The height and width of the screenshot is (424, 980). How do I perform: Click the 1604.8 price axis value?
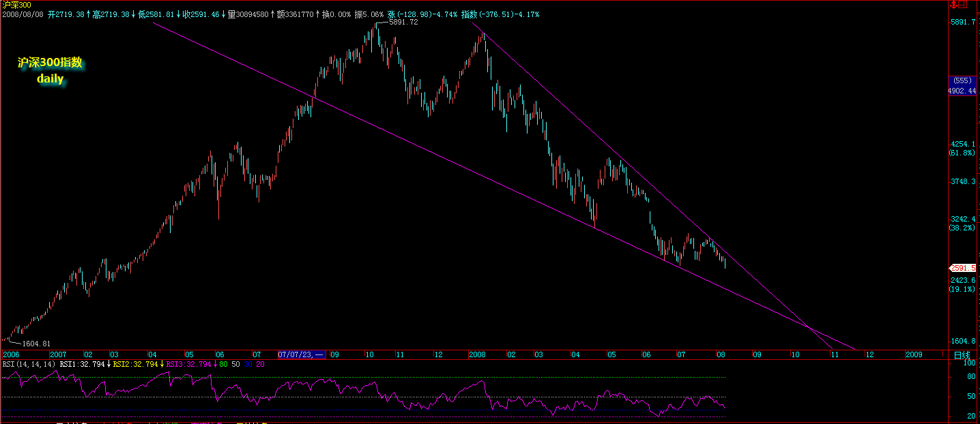(964, 341)
